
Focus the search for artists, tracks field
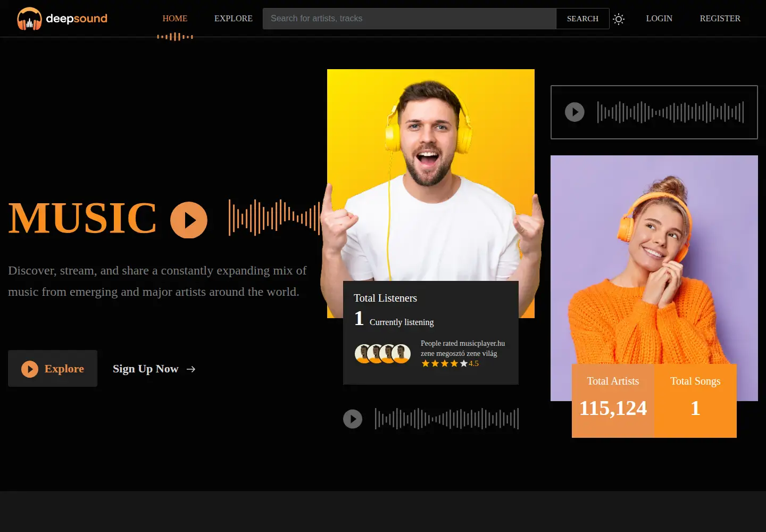click(x=410, y=19)
